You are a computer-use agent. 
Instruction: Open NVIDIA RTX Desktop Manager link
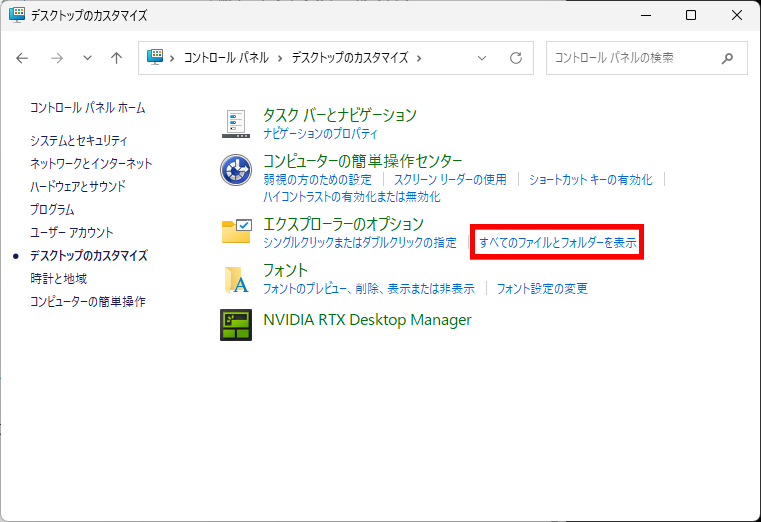(367, 320)
